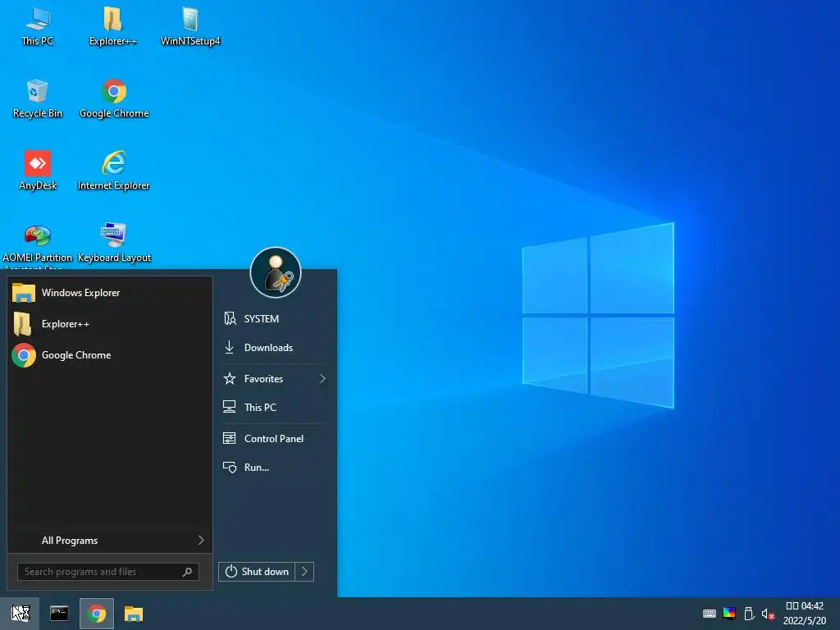Launch AnyDesk desktop shortcut

pyautogui.click(x=38, y=171)
